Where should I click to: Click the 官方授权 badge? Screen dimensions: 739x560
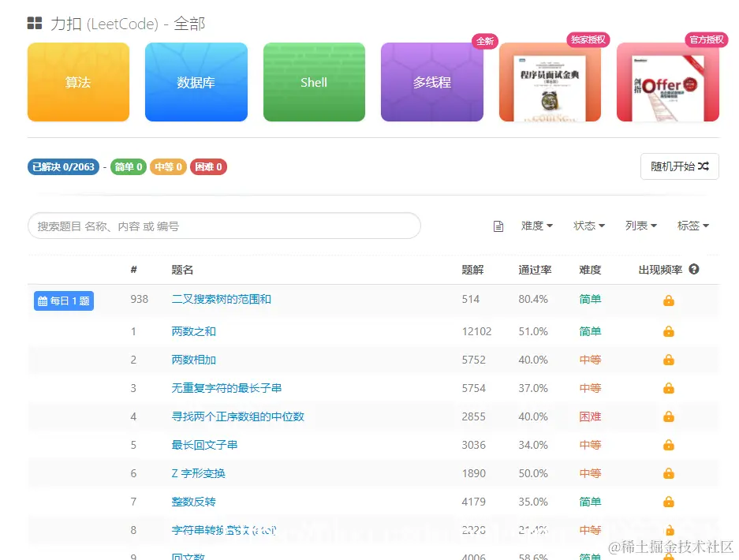tap(707, 39)
